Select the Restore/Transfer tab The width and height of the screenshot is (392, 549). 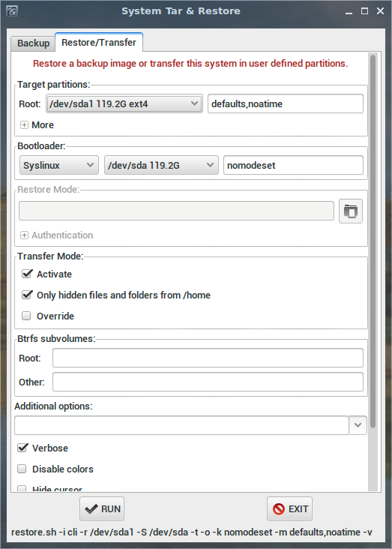pyautogui.click(x=99, y=42)
